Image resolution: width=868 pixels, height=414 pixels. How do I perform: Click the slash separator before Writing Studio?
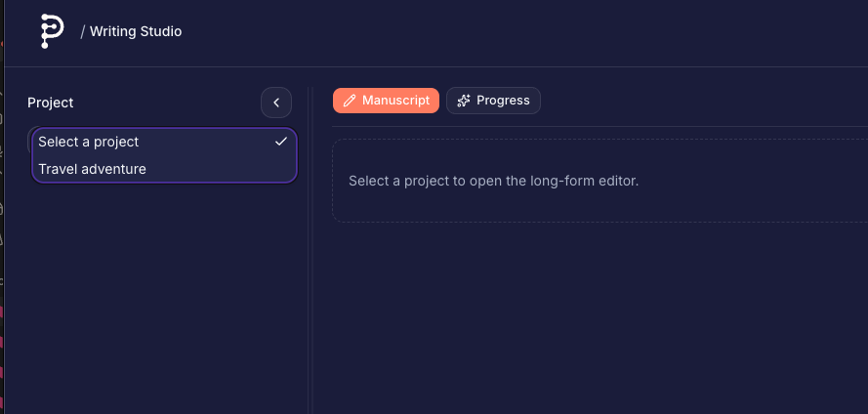82,31
